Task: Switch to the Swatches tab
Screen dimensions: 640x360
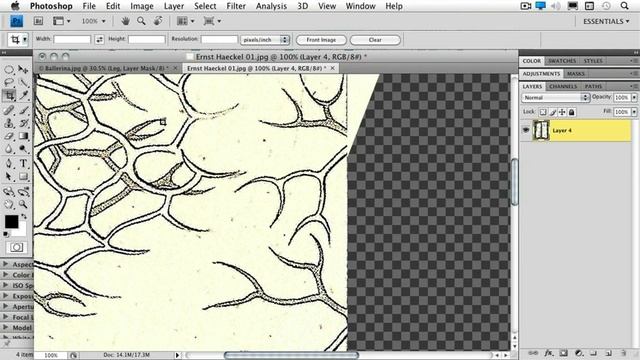Action: [x=562, y=61]
